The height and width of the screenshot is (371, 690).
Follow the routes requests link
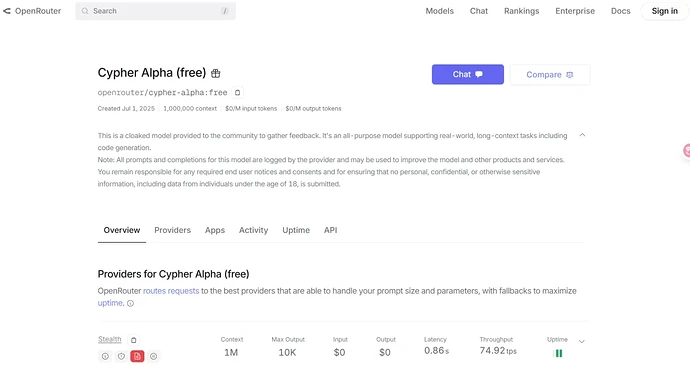pos(171,291)
